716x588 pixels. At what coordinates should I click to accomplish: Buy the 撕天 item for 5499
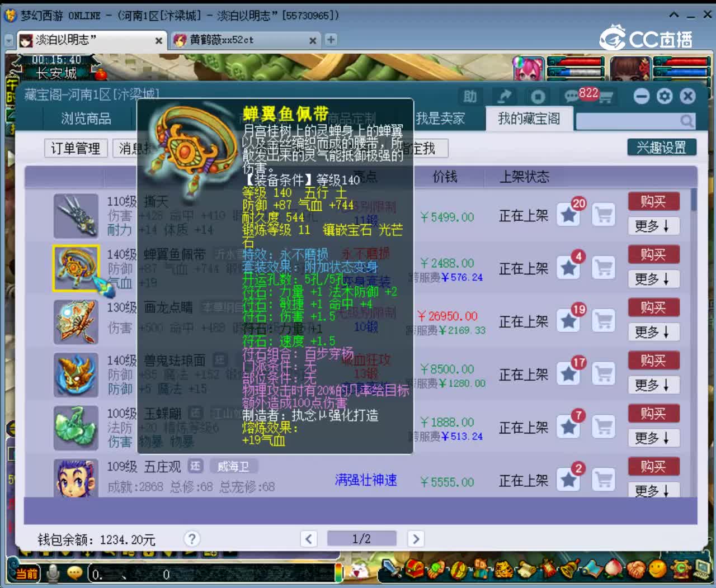653,201
